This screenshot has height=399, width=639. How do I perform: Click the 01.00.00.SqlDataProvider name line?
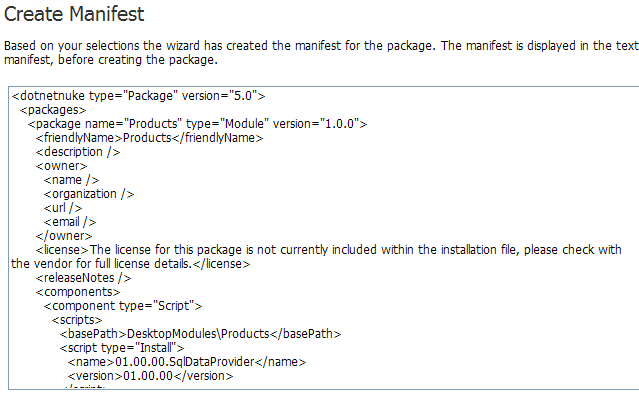187,362
